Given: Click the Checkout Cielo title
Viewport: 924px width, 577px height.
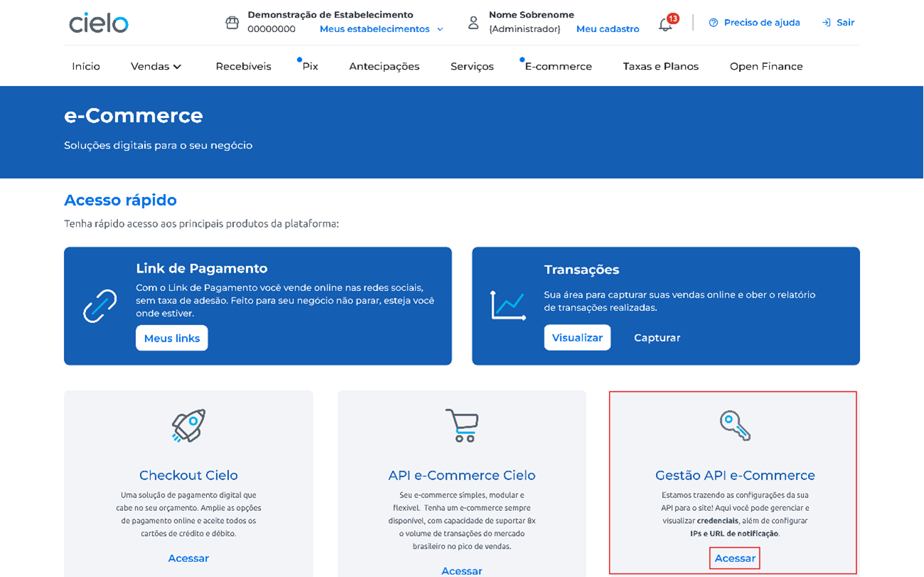Looking at the screenshot, I should [188, 475].
